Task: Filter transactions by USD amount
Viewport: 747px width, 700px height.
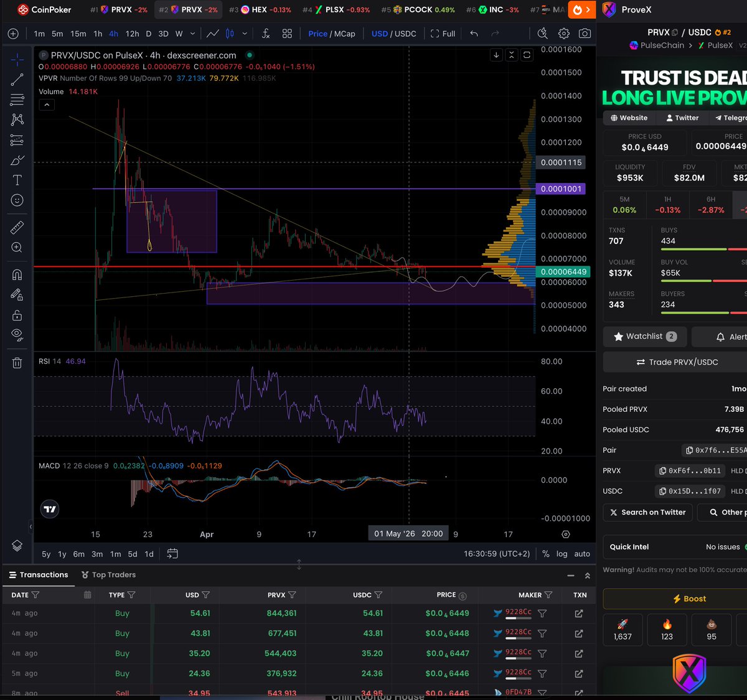Action: (206, 595)
